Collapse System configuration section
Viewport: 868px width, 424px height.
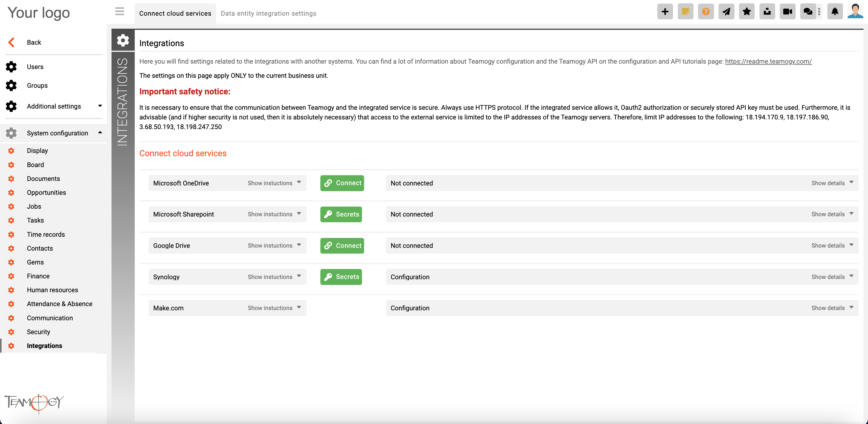(x=53, y=133)
